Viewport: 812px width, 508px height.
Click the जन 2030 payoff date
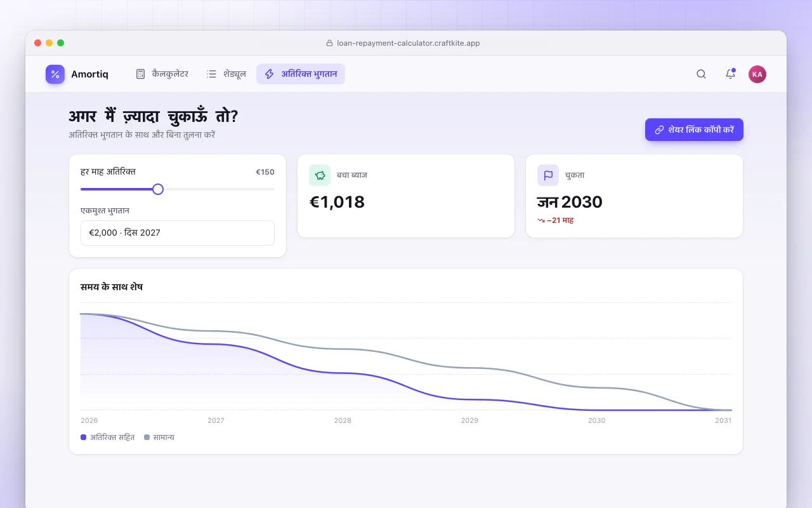point(570,203)
